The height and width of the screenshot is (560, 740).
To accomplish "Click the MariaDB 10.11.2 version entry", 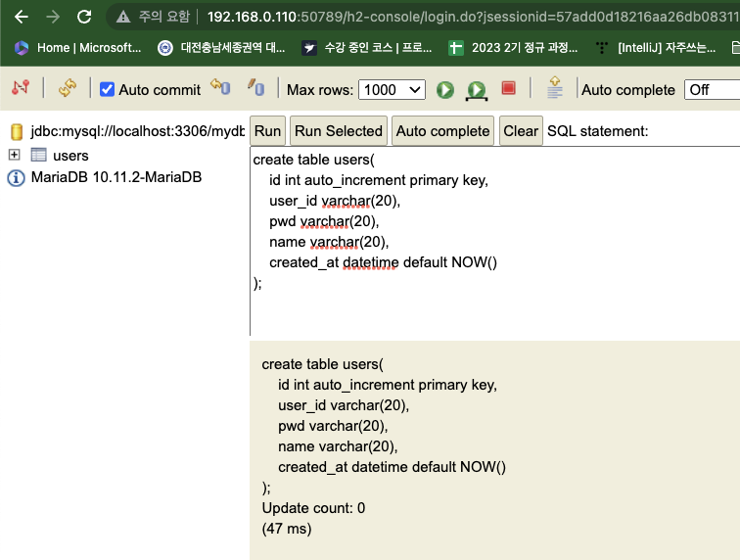I will tap(116, 177).
